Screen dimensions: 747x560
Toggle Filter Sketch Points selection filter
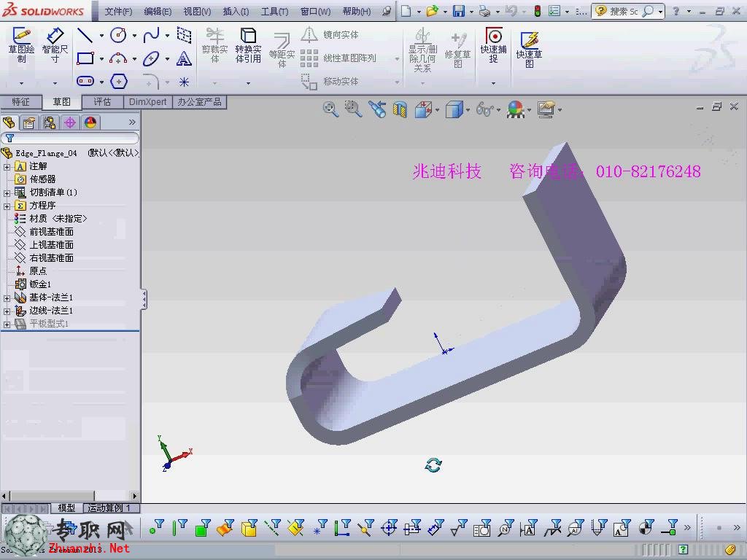[320, 528]
